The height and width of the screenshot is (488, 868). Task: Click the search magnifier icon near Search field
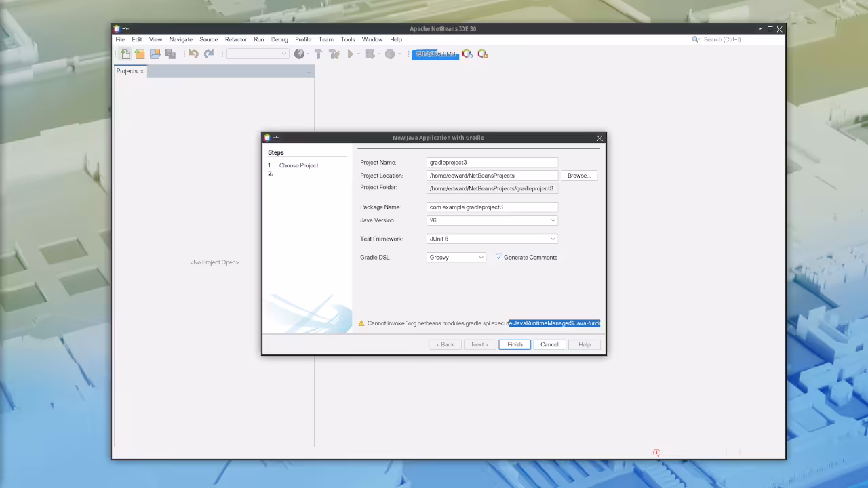[x=696, y=39]
